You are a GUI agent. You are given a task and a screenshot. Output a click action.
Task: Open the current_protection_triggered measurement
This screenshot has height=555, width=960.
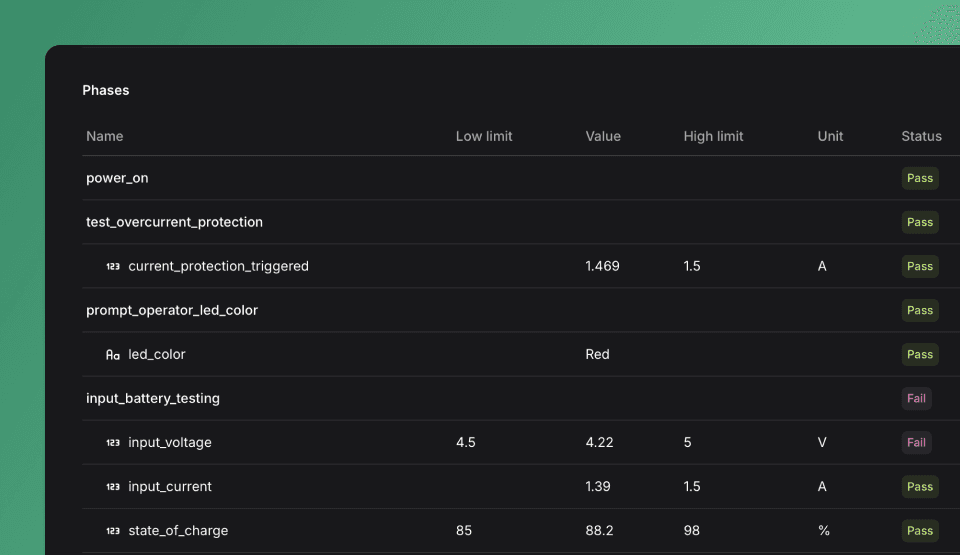(219, 266)
